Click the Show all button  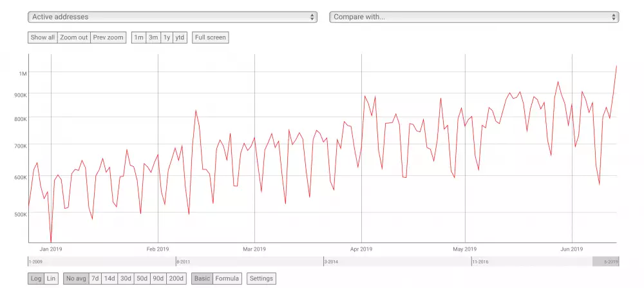(43, 37)
